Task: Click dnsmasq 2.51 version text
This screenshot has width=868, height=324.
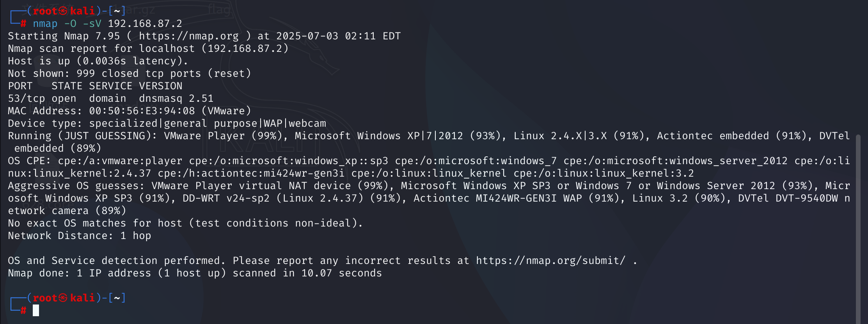Action: [176, 98]
